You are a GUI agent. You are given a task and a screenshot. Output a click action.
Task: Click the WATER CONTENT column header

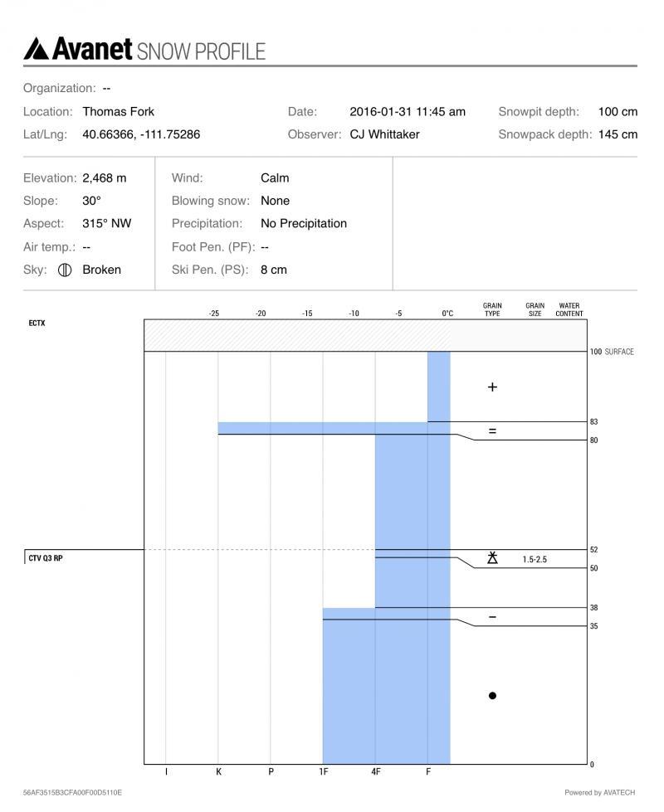(569, 309)
